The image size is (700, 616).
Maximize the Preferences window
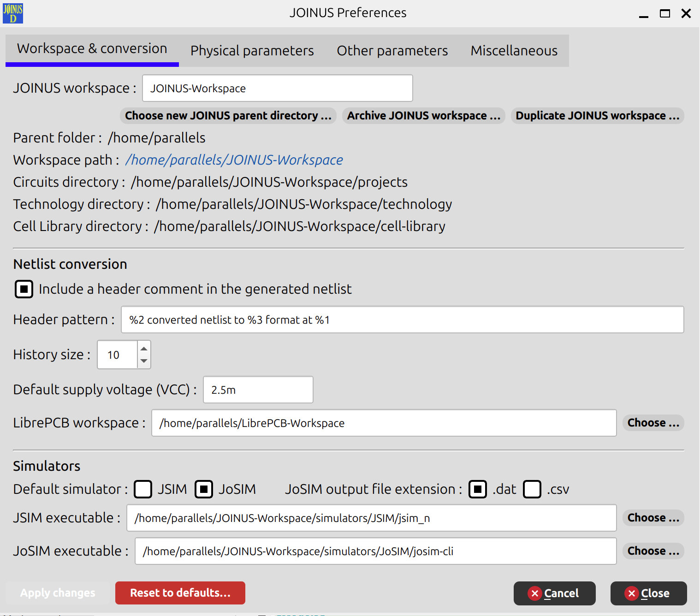665,13
